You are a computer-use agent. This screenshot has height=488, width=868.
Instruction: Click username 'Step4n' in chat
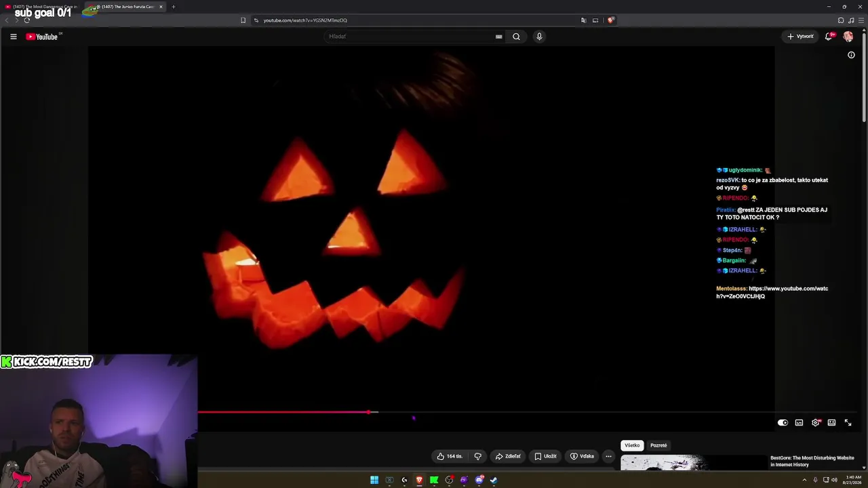tap(732, 250)
